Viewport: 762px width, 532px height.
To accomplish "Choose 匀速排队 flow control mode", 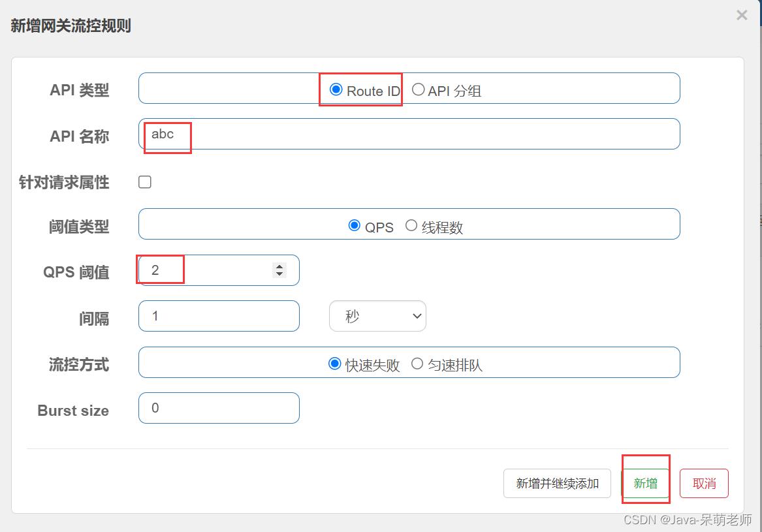I will [418, 364].
